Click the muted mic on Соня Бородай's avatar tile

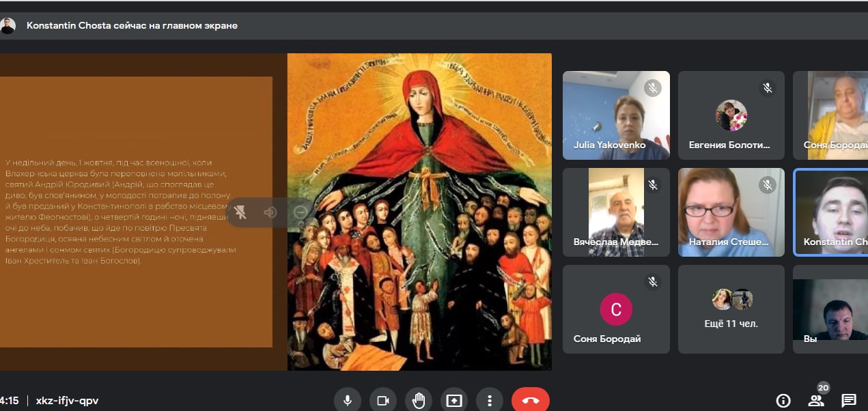(653, 282)
